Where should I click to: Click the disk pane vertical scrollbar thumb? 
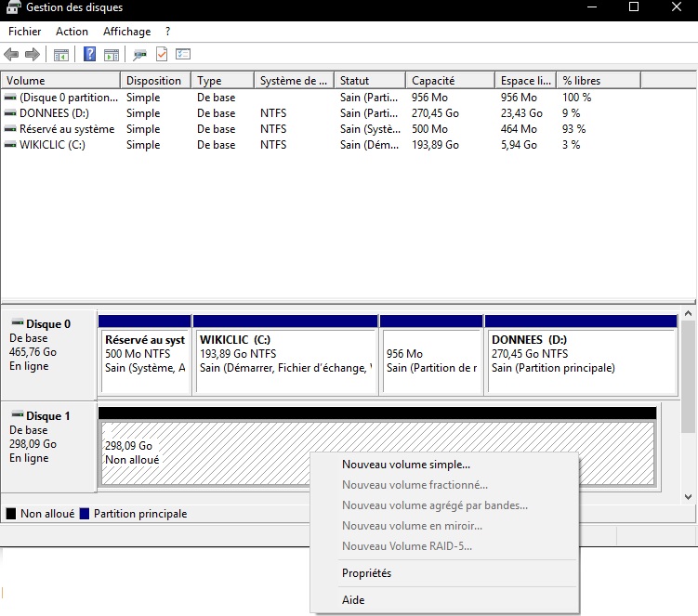688,376
